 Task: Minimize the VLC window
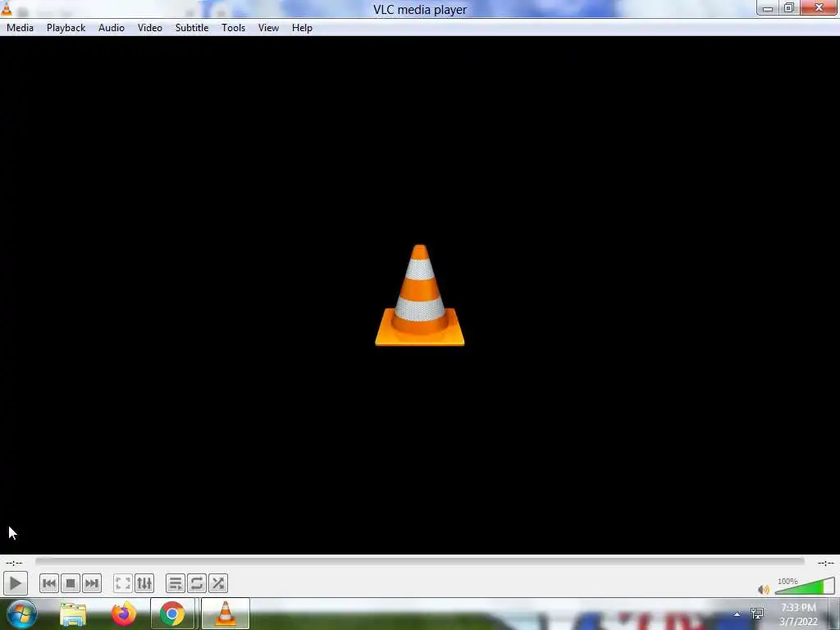pyautogui.click(x=768, y=8)
